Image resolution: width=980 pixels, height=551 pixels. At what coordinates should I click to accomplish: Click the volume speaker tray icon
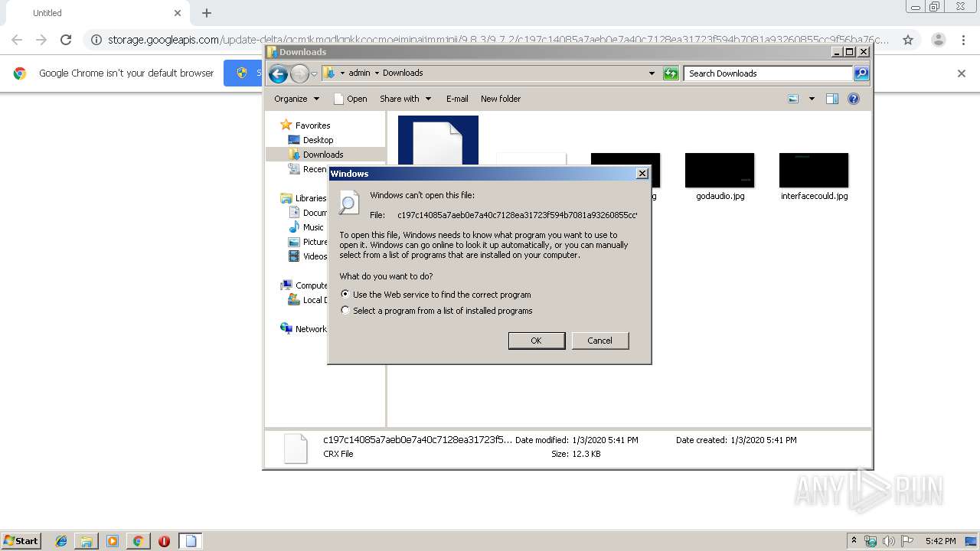tap(889, 541)
